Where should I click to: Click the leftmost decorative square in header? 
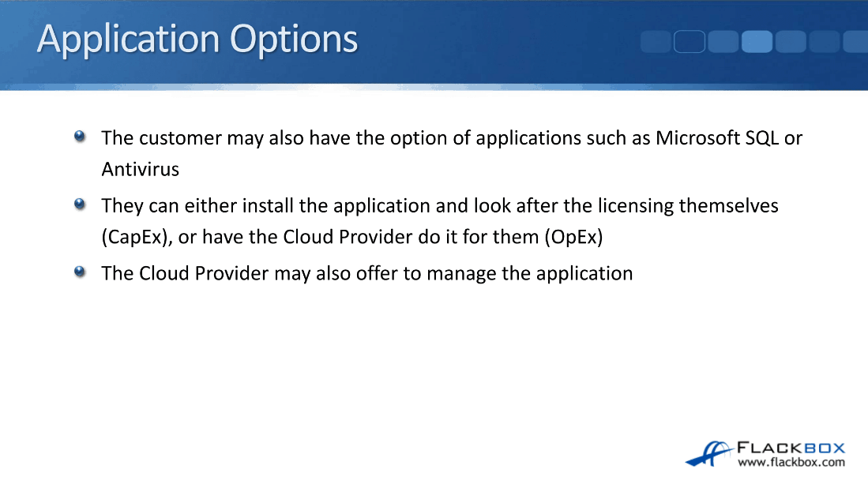655,41
